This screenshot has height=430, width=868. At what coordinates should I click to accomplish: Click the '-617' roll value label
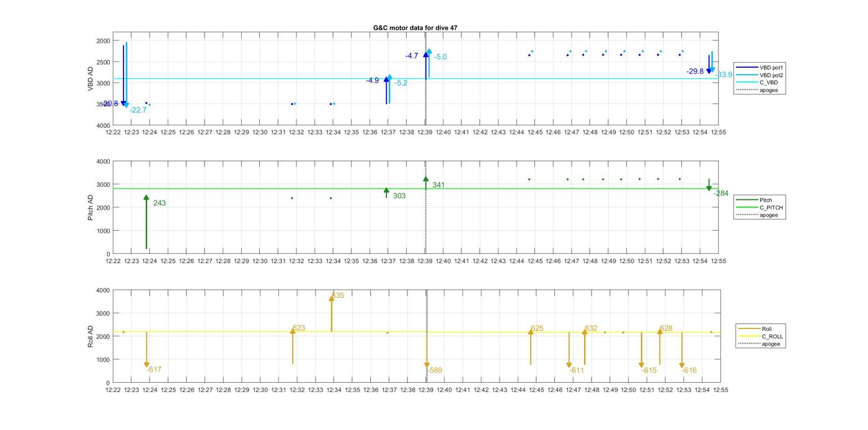point(154,370)
